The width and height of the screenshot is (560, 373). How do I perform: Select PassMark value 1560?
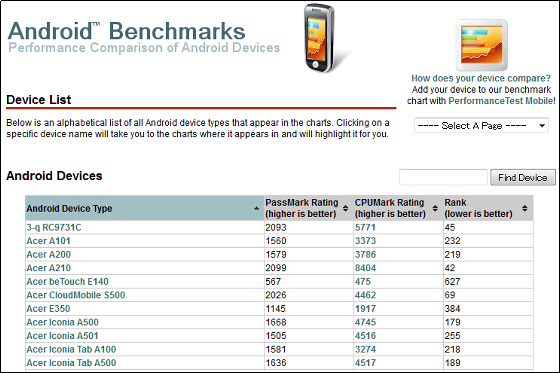click(x=276, y=241)
